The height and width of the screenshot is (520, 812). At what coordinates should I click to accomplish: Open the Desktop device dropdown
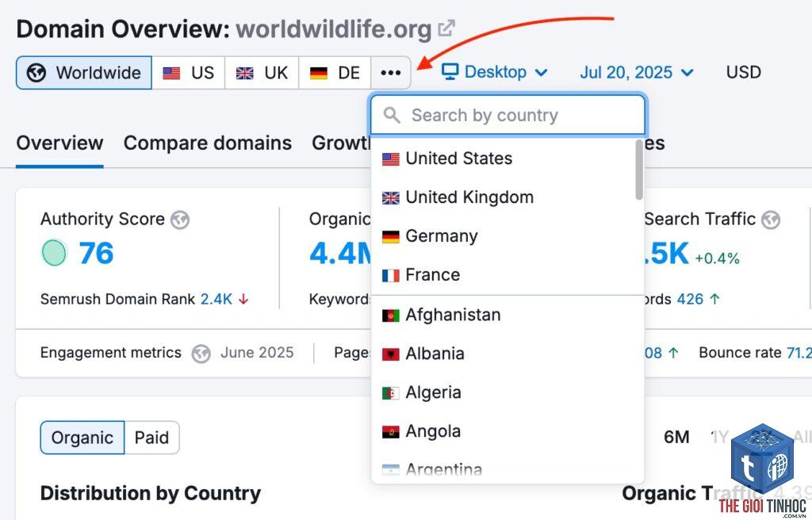coord(495,72)
